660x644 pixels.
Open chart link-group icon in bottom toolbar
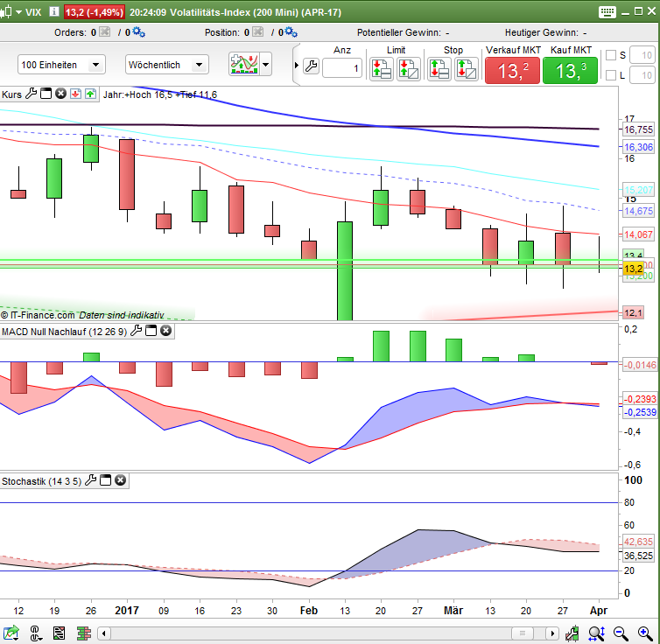tap(35, 633)
